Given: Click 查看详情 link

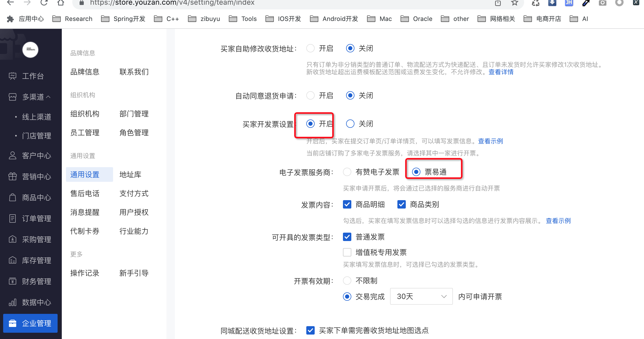Looking at the screenshot, I should (x=501, y=72).
